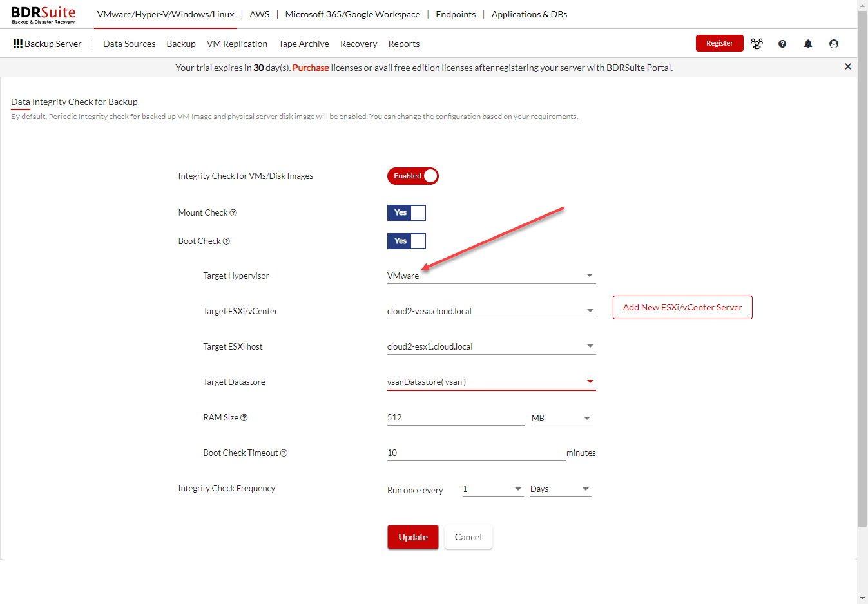Select the Endpoints tab
Viewport: 868px width, 604px height.
(456, 14)
